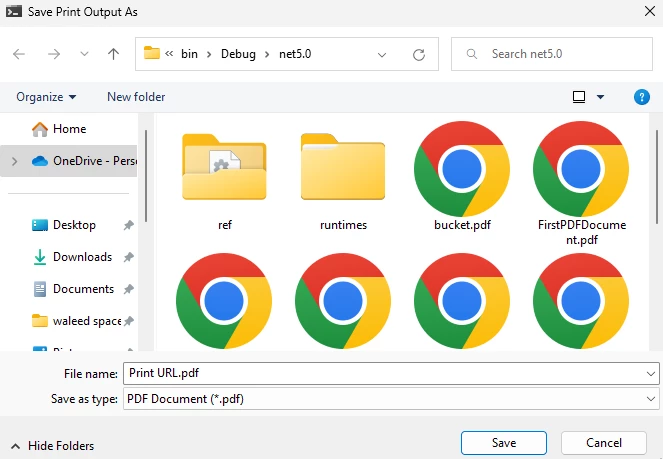Screen dimensions: 663x459
Task: Select the FirstPDFDocument.pdf file icon
Action: (x=581, y=169)
